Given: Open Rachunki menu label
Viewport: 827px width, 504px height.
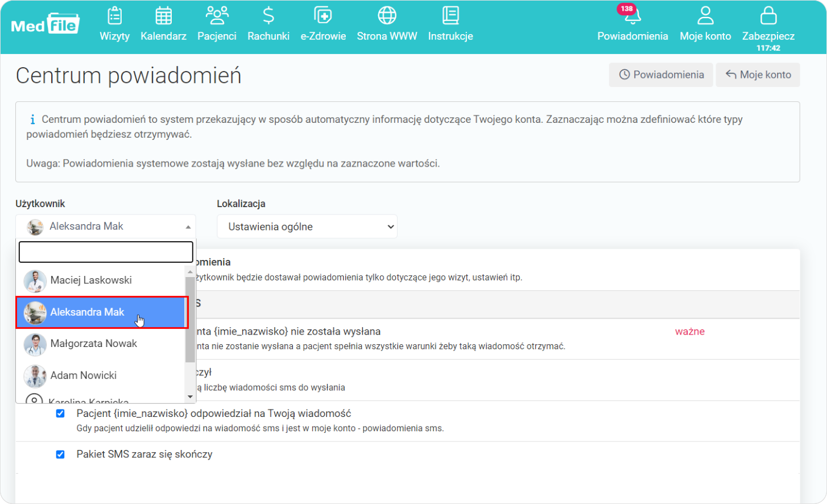Looking at the screenshot, I should (268, 36).
